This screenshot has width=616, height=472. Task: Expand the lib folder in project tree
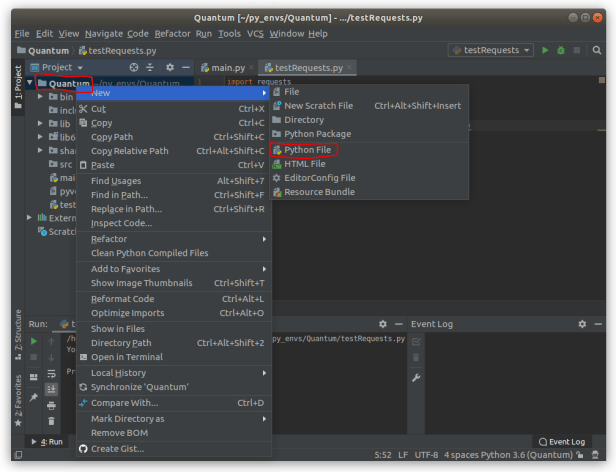point(40,123)
